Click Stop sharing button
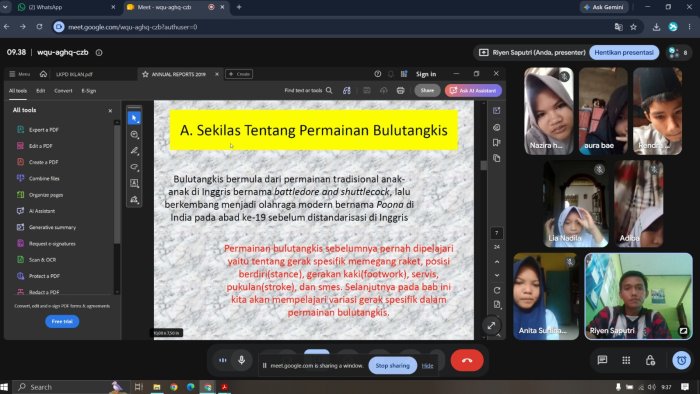Viewport: 700px width, 394px height. click(x=392, y=365)
